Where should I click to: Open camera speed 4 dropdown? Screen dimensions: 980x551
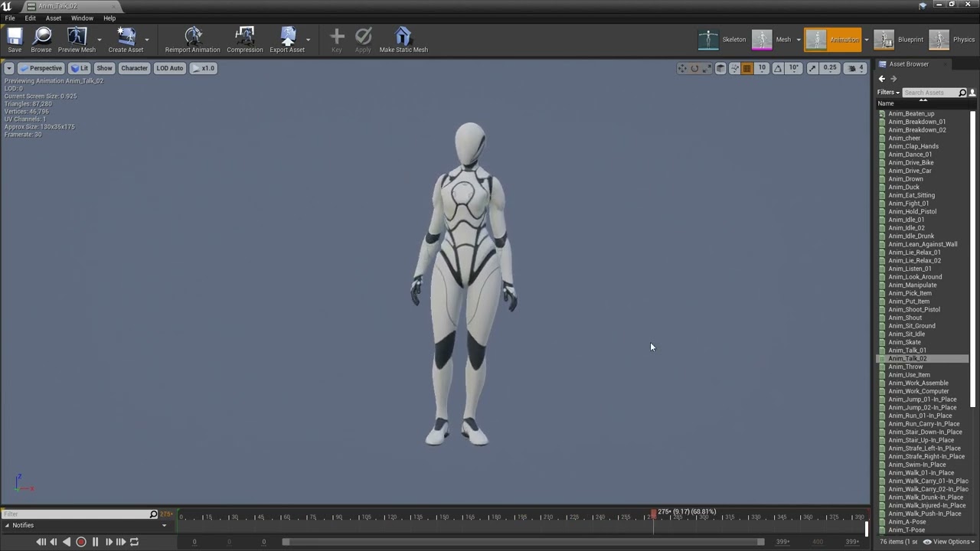pyautogui.click(x=856, y=68)
